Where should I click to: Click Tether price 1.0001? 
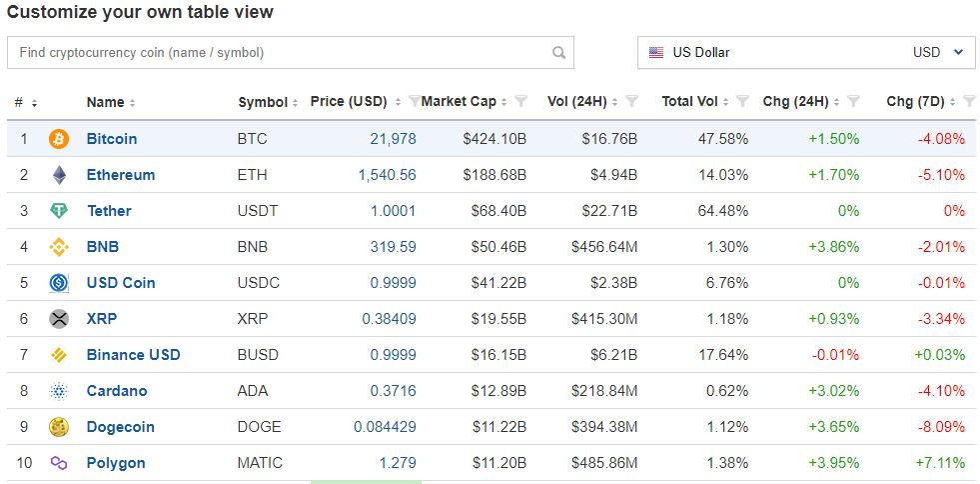point(394,211)
